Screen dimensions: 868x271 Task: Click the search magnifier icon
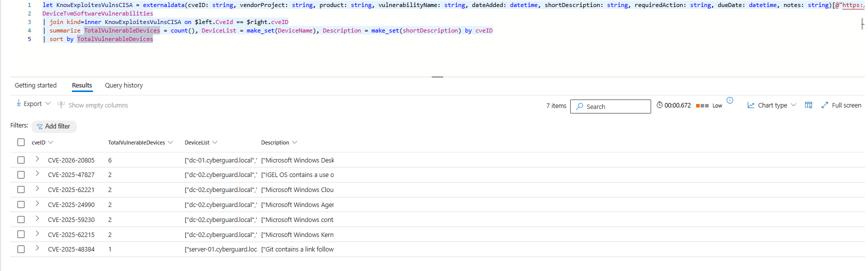pyautogui.click(x=580, y=106)
